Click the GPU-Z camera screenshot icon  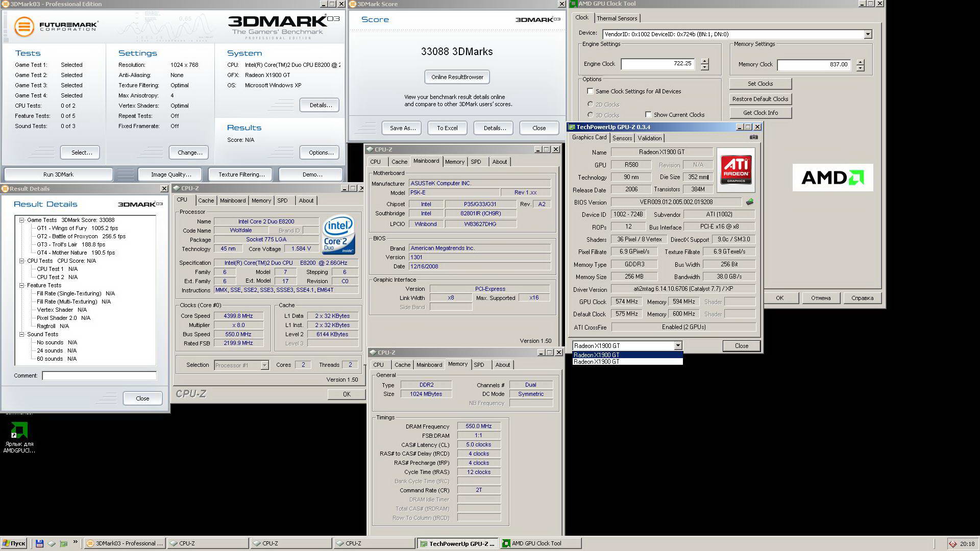click(x=754, y=138)
